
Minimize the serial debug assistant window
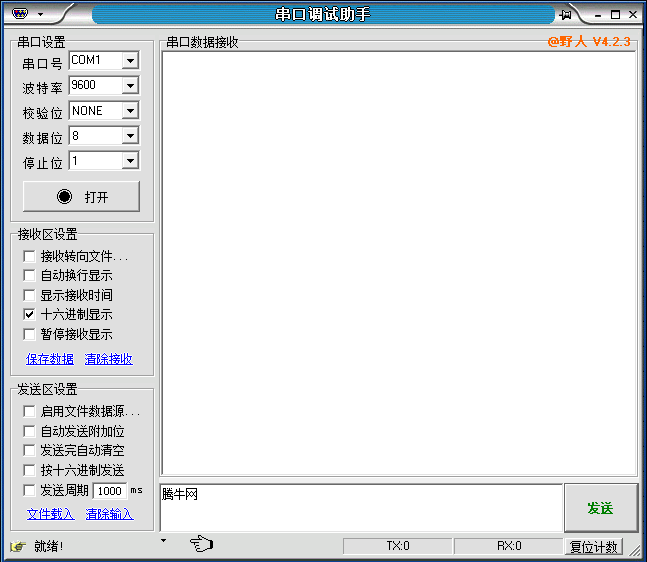598,15
